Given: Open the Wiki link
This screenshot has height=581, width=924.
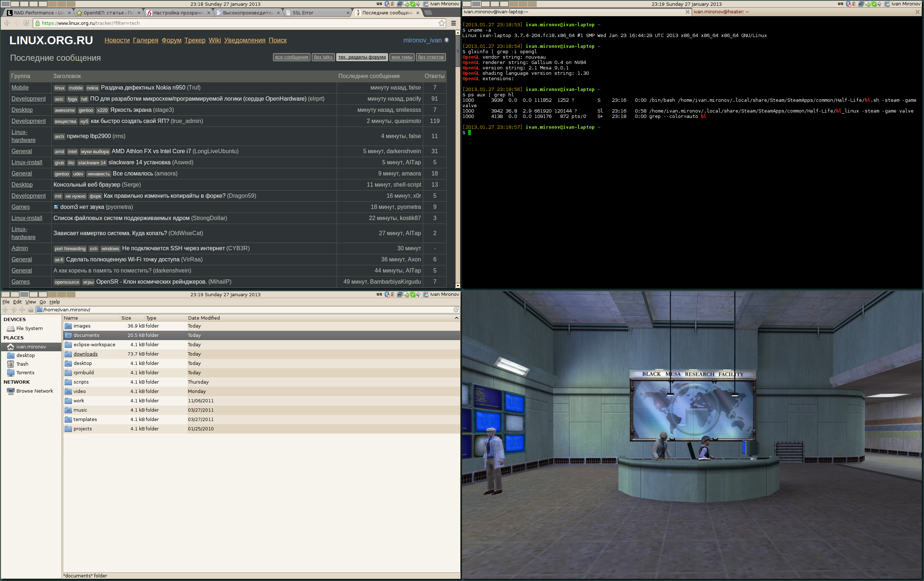Looking at the screenshot, I should (214, 40).
